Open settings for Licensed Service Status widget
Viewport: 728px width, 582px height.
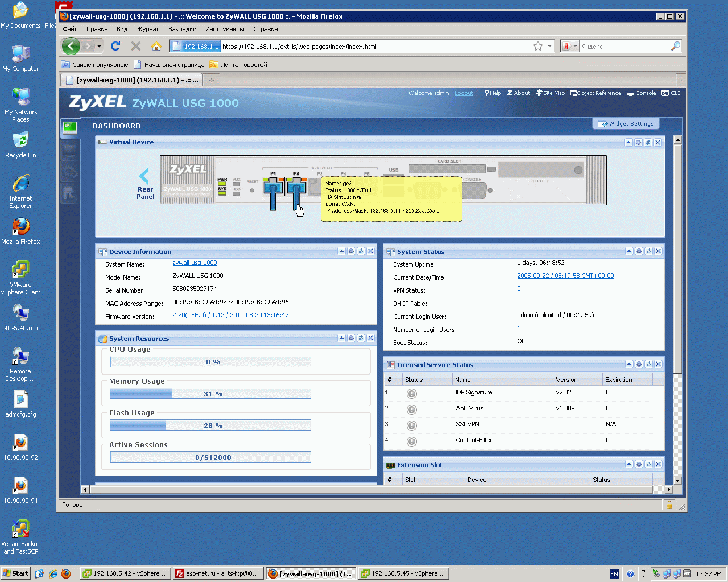coord(639,364)
